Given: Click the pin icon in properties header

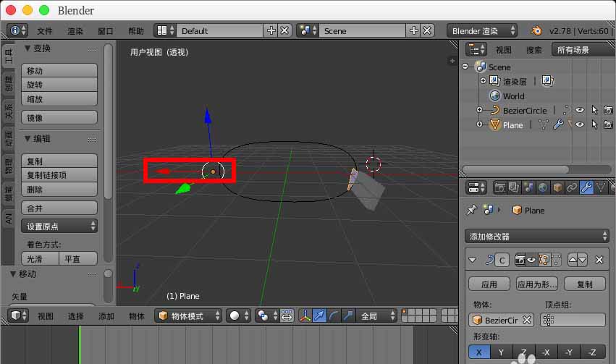Looking at the screenshot, I should [x=471, y=210].
